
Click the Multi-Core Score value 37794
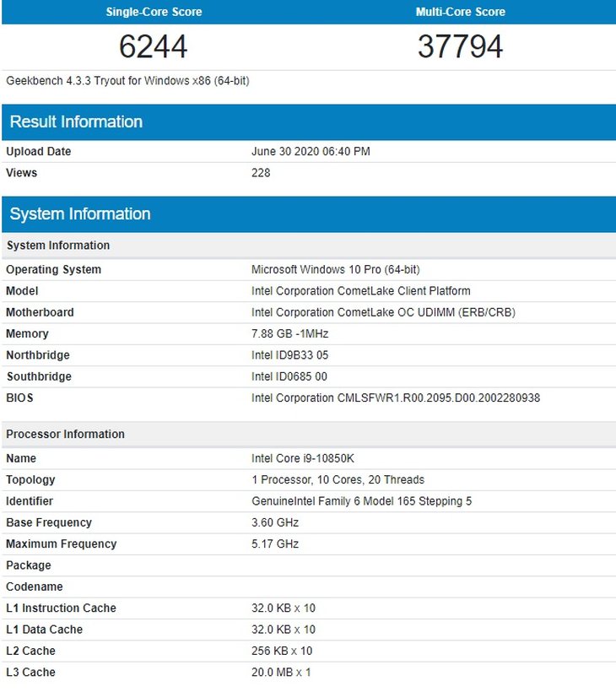(460, 47)
